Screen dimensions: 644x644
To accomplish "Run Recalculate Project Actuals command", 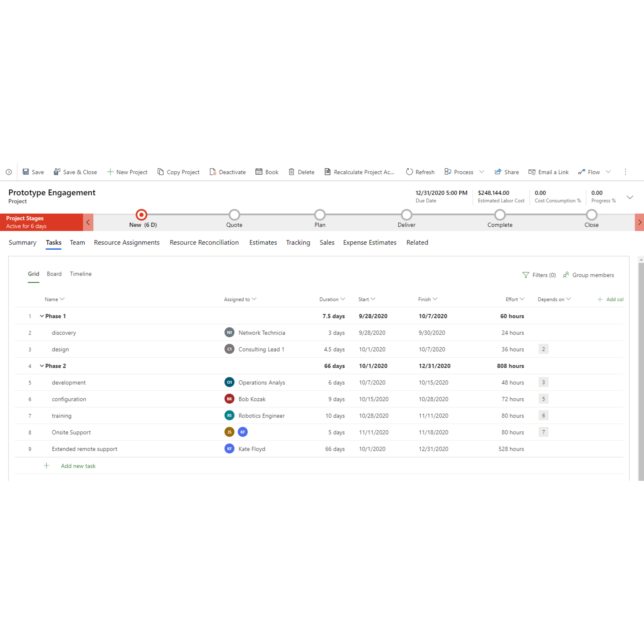I will [359, 172].
